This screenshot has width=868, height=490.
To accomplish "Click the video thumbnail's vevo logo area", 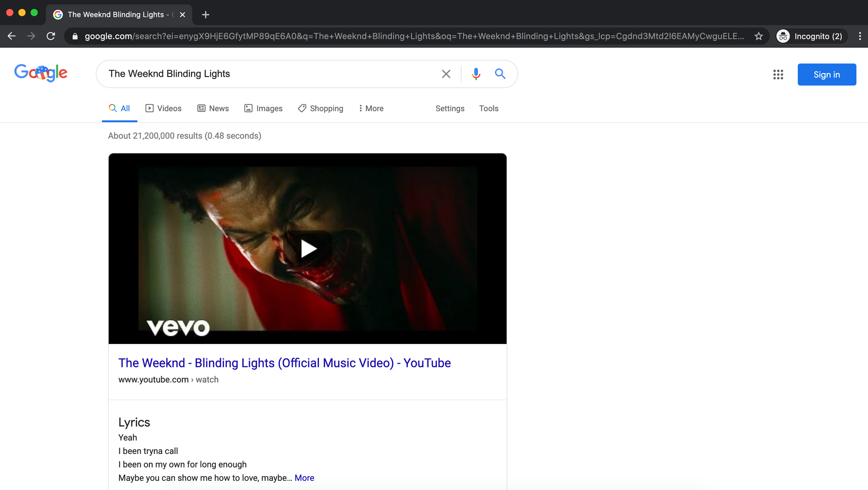I will 178,328.
